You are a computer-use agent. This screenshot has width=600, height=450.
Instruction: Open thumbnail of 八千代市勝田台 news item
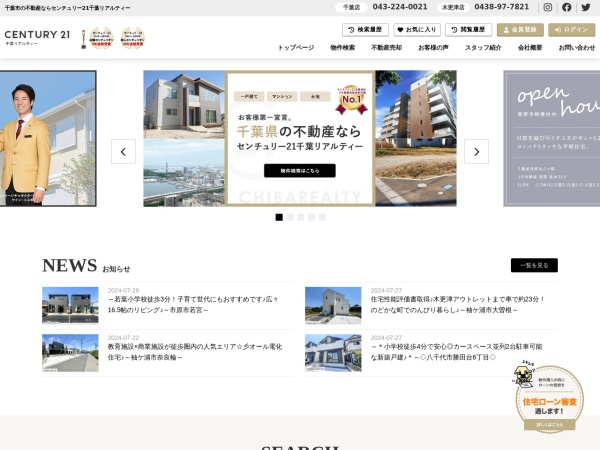point(333,353)
